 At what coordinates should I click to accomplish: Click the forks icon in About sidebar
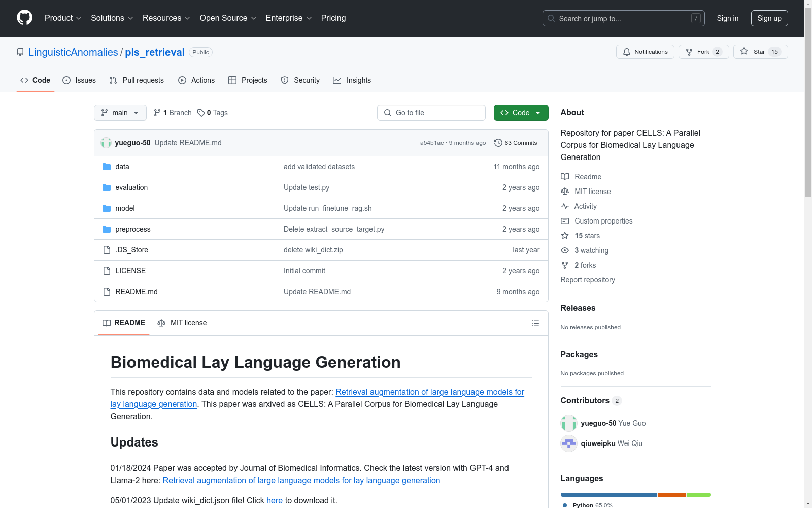coord(565,265)
